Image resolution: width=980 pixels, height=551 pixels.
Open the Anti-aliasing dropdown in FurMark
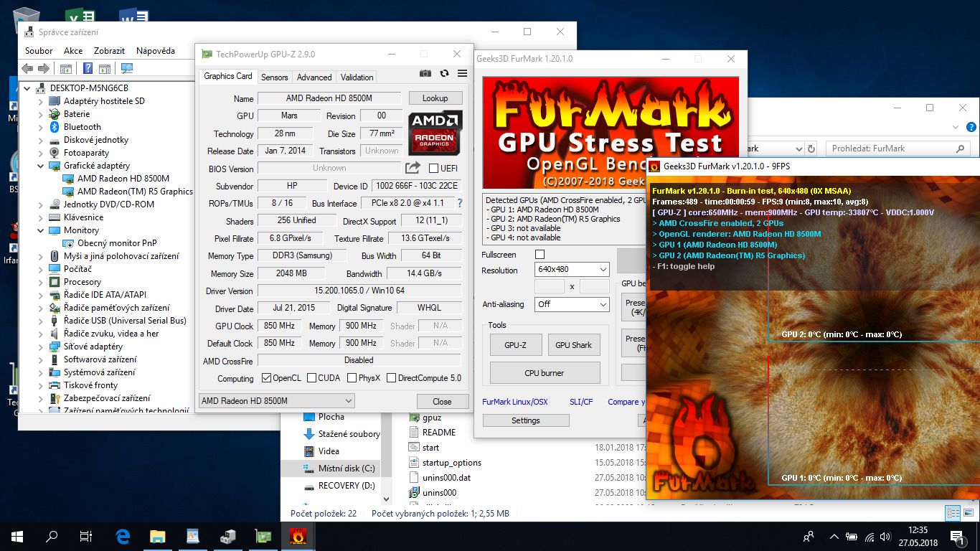point(572,304)
